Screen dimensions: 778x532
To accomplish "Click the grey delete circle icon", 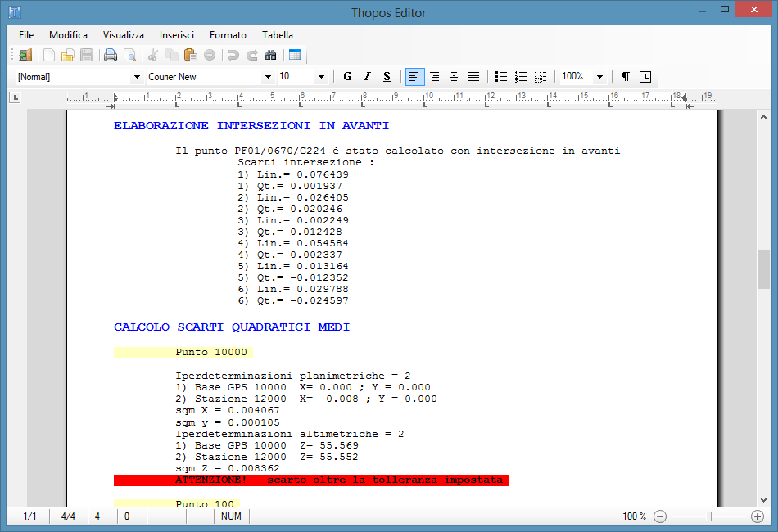I will coord(210,55).
